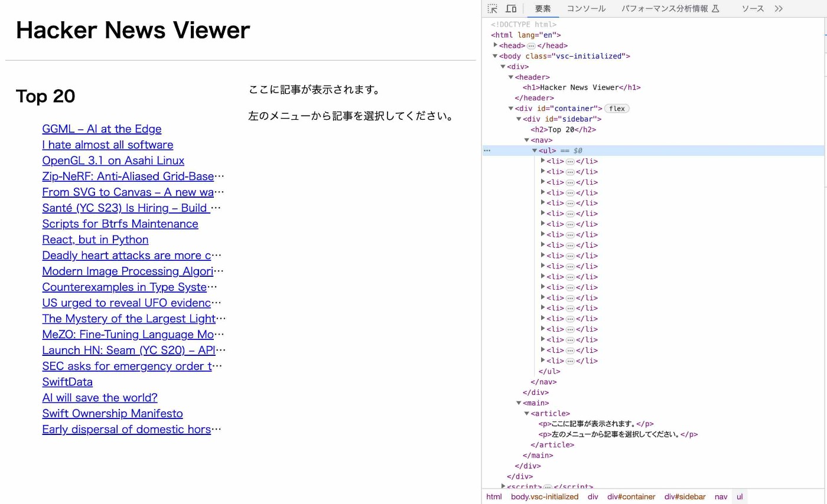This screenshot has height=504, width=827.
Task: Click the ellipsis beside the selected ul row
Action: (487, 150)
